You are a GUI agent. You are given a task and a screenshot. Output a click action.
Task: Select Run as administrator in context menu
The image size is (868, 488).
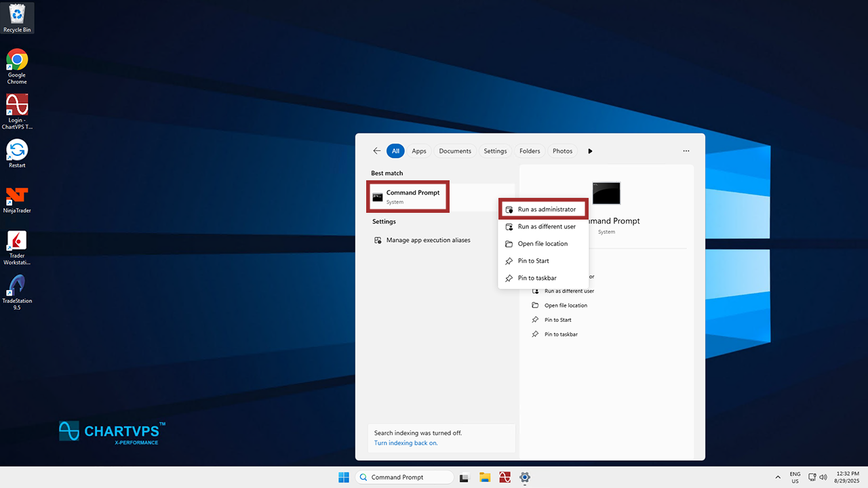[546, 209]
